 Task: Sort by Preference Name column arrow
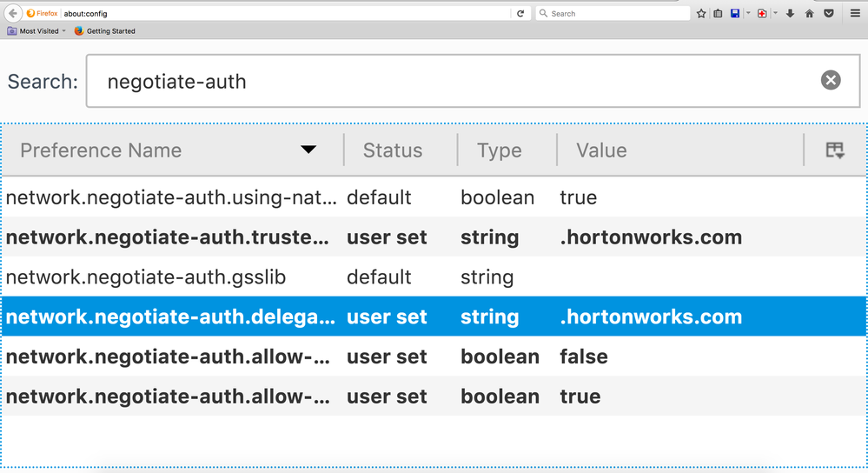tap(308, 150)
